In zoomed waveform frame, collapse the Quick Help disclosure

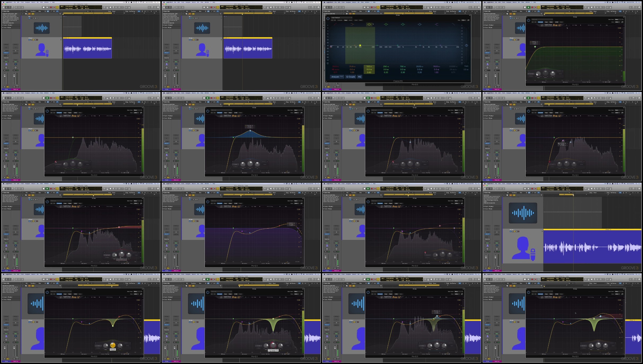point(484,192)
